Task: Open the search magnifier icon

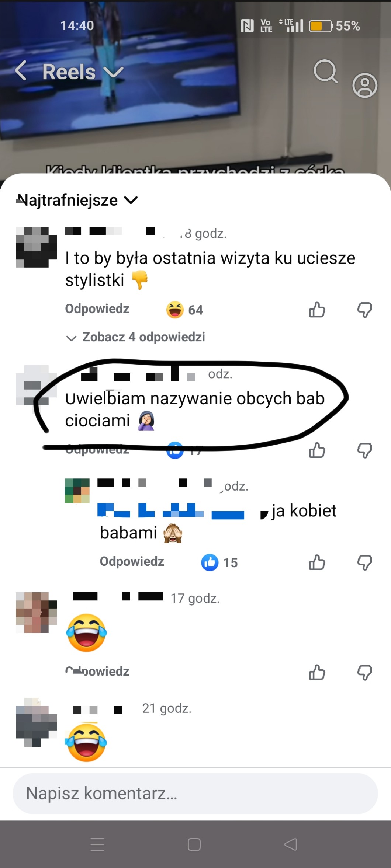Action: [326, 71]
